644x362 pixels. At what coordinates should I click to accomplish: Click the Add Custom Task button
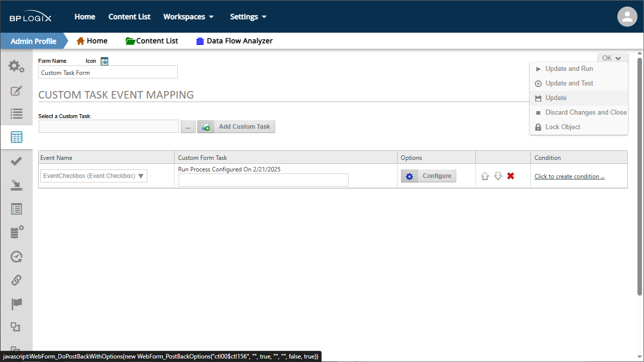pos(236,127)
